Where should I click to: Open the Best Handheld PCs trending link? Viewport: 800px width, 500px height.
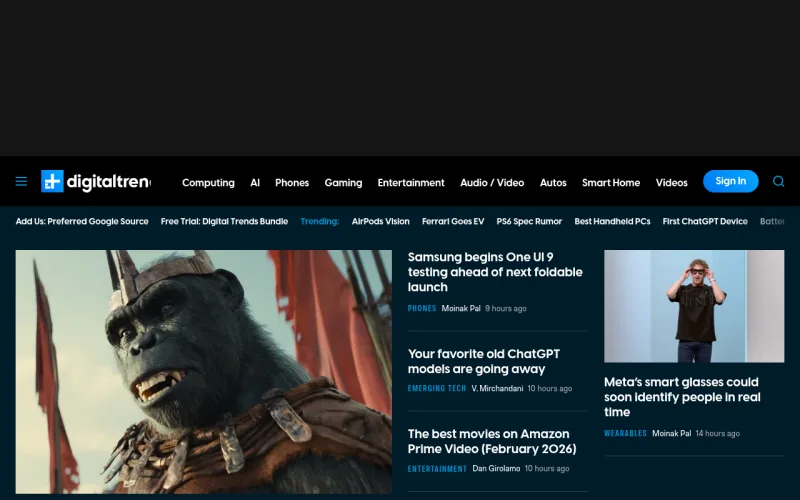point(612,221)
